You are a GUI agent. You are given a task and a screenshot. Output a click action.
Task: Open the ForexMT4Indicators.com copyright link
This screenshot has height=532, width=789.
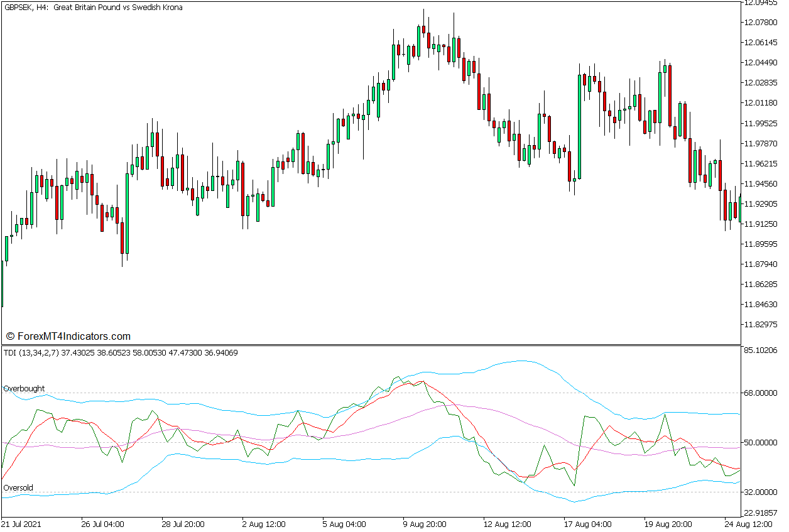coord(69,335)
